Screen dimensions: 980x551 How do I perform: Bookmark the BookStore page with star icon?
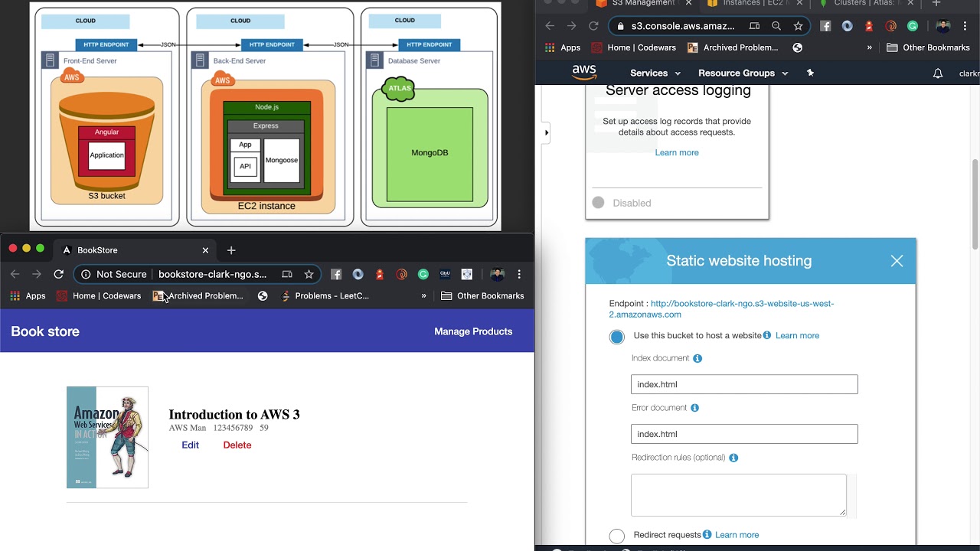click(x=309, y=274)
